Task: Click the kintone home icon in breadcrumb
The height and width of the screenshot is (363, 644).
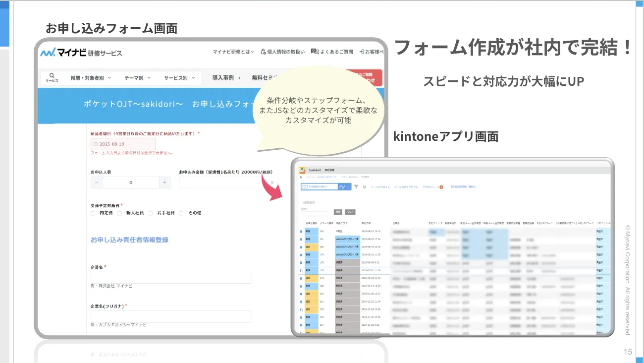Action: click(x=301, y=177)
